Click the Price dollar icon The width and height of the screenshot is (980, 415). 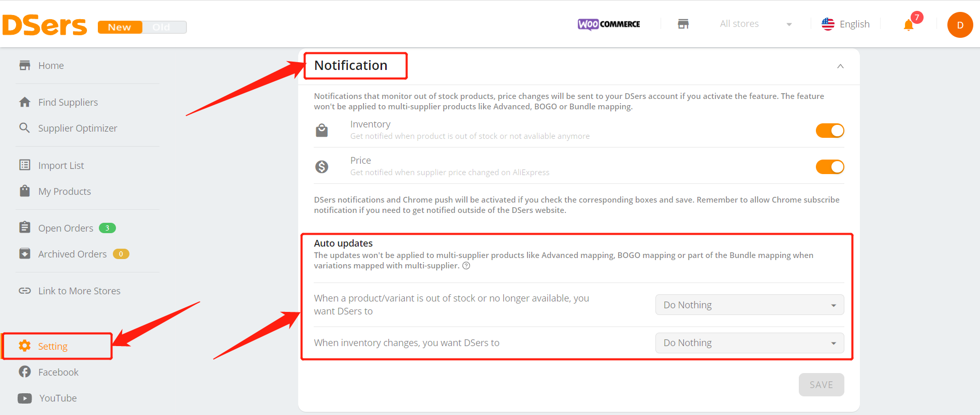click(322, 166)
